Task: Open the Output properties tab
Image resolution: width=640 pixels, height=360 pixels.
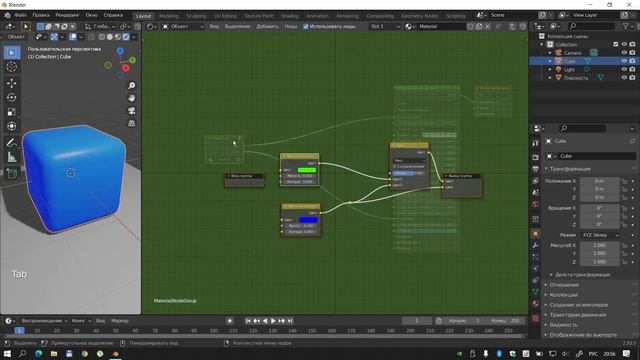Action: (536, 169)
